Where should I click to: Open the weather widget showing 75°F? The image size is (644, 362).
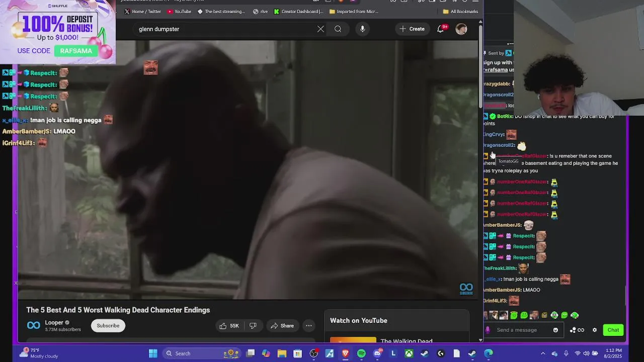click(x=39, y=353)
